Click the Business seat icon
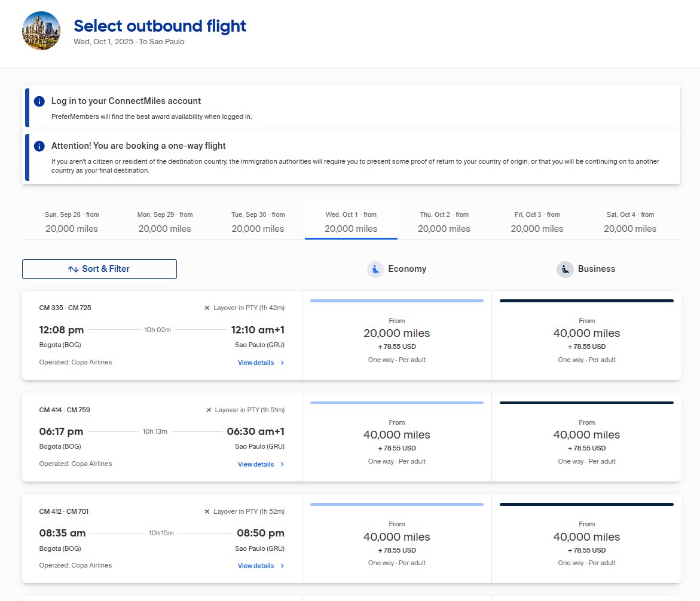Image resolution: width=700 pixels, height=601 pixels. pyautogui.click(x=565, y=269)
